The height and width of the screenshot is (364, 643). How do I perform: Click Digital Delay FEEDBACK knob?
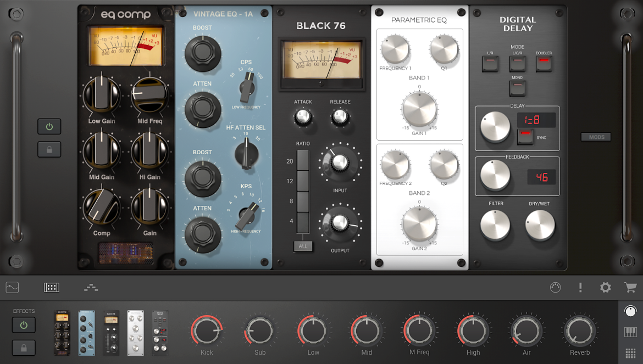pos(495,175)
